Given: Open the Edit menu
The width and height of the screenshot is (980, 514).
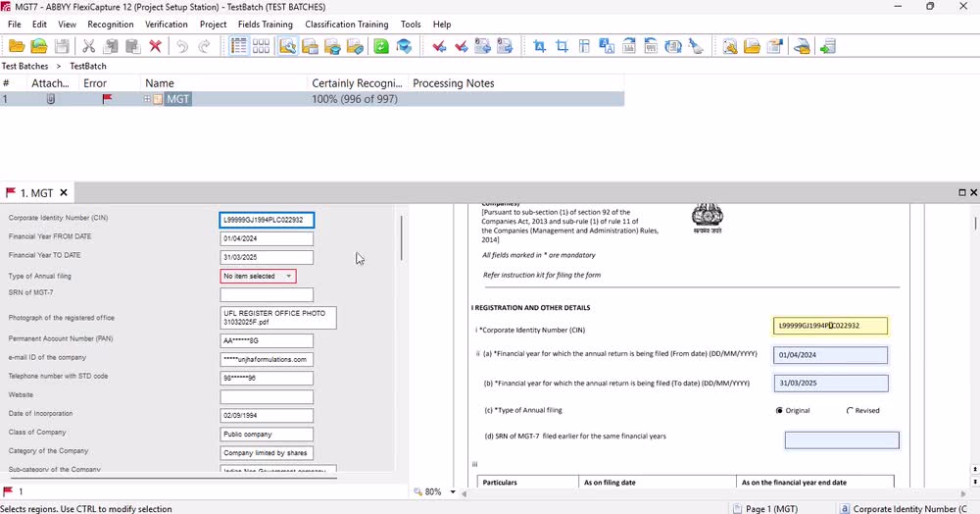Looking at the screenshot, I should [39, 25].
